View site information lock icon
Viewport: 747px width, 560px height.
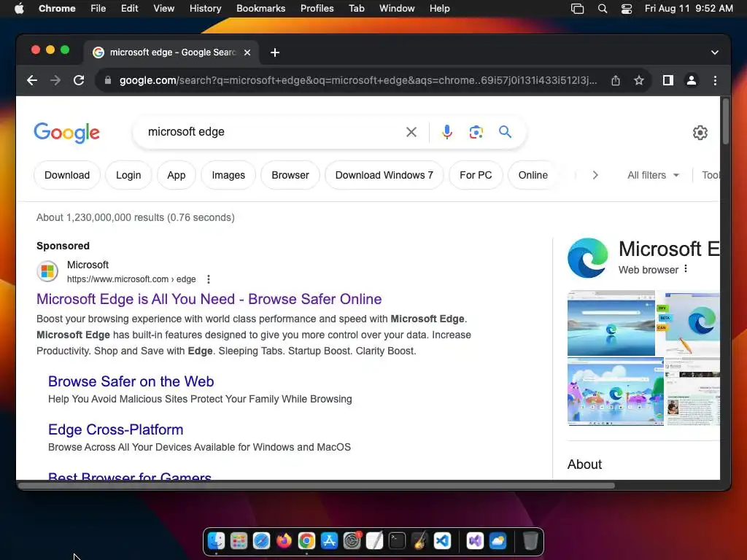108,80
